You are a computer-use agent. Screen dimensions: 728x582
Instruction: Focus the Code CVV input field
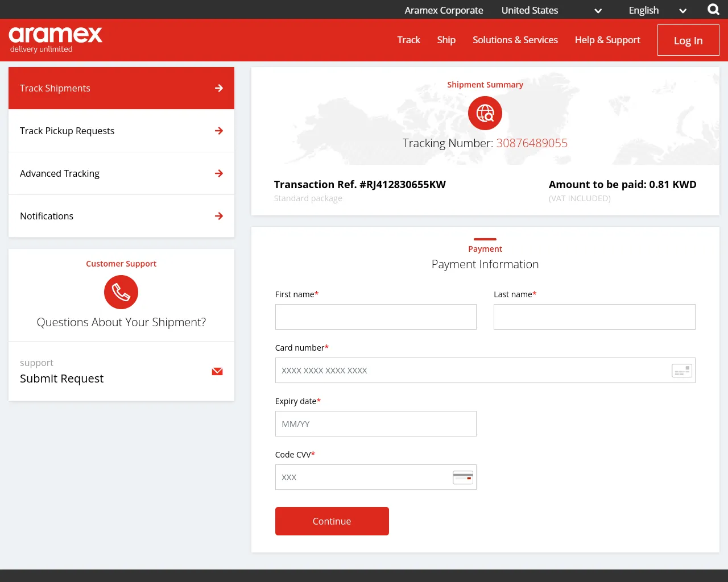pos(376,477)
